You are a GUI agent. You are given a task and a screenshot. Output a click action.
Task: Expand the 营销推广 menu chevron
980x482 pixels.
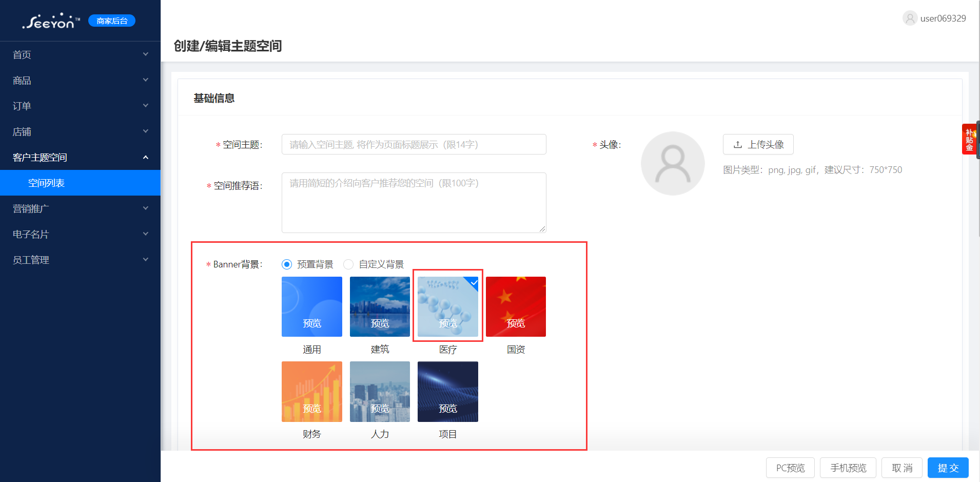[146, 208]
